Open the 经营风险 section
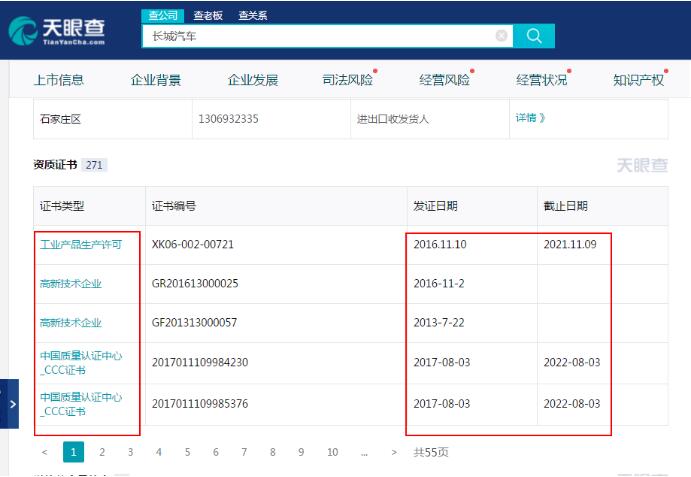Screen dimensions: 691x477 coord(445,80)
